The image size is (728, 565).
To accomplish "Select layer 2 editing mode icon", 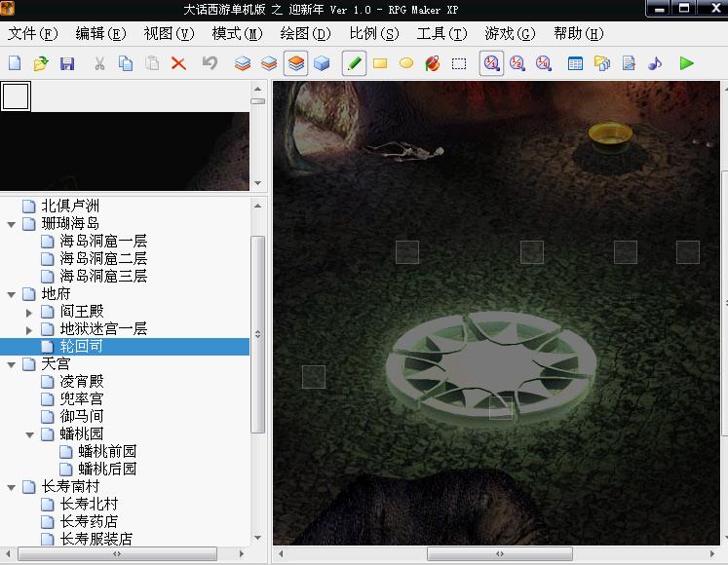I will [269, 63].
